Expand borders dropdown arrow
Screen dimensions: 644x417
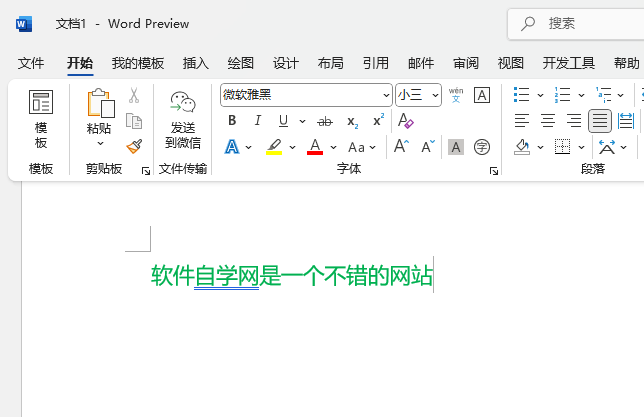click(581, 147)
